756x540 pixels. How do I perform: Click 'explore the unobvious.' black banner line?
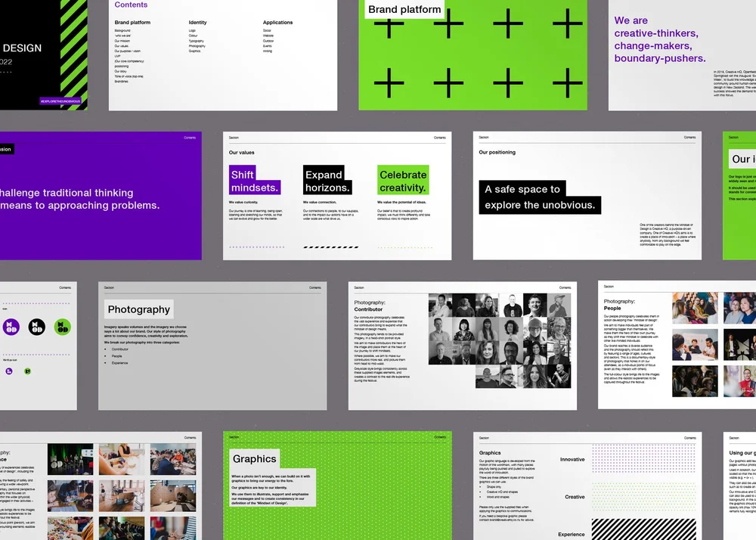pyautogui.click(x=540, y=205)
